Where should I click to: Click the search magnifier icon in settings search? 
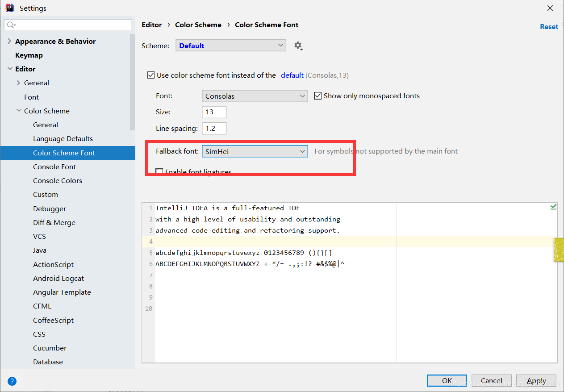pos(11,25)
